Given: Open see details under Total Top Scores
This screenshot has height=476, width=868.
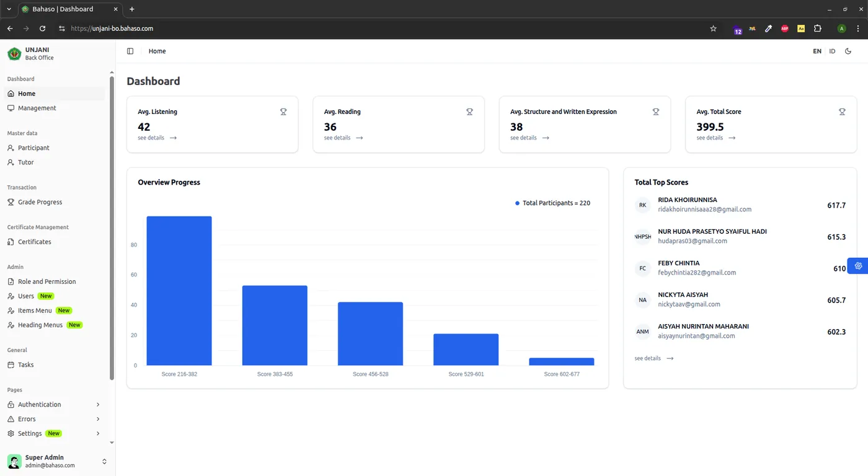Looking at the screenshot, I should tap(653, 358).
